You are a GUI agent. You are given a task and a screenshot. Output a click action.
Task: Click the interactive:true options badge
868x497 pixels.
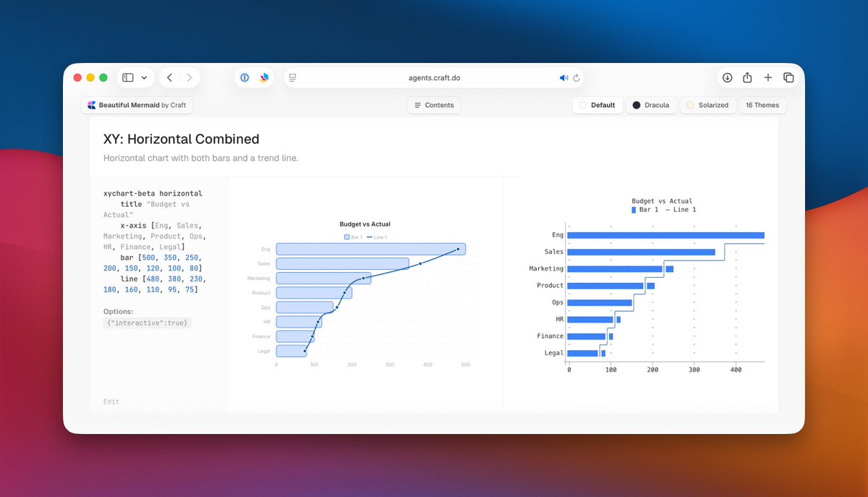147,323
